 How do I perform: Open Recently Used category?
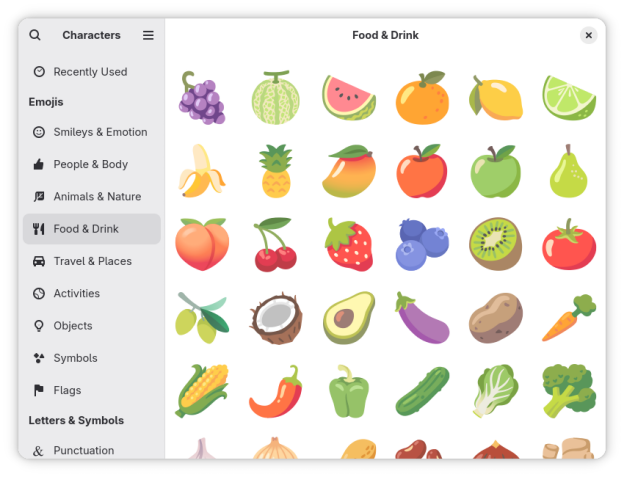[x=92, y=72]
